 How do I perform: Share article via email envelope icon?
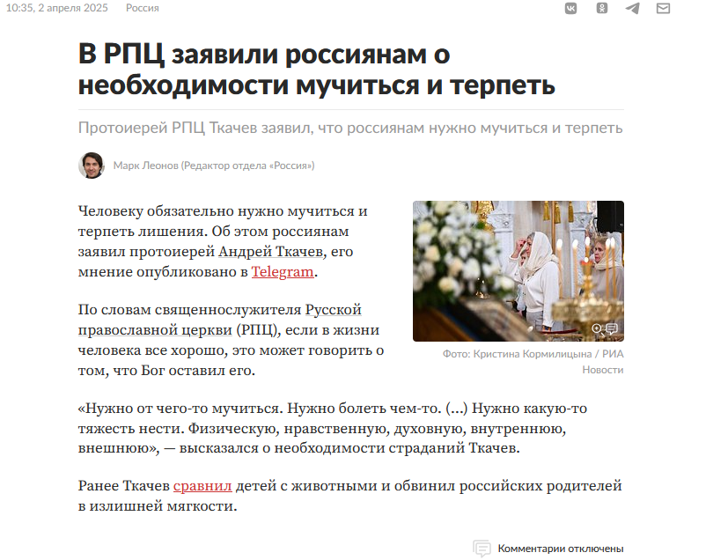coord(663,8)
